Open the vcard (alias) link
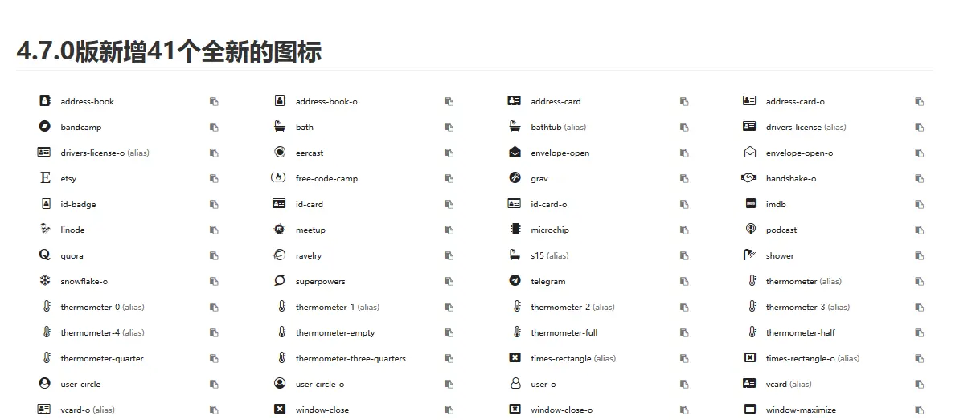The image size is (980, 420). click(x=789, y=384)
